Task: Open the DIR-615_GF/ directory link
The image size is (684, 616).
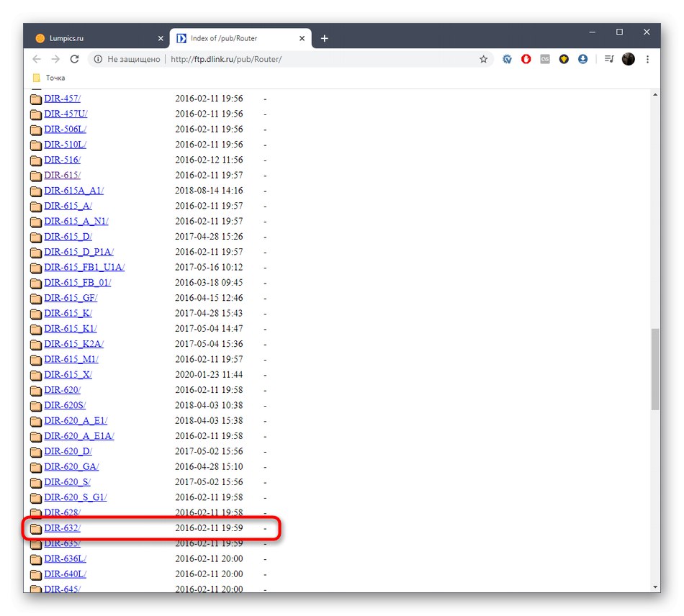Action: pos(71,298)
